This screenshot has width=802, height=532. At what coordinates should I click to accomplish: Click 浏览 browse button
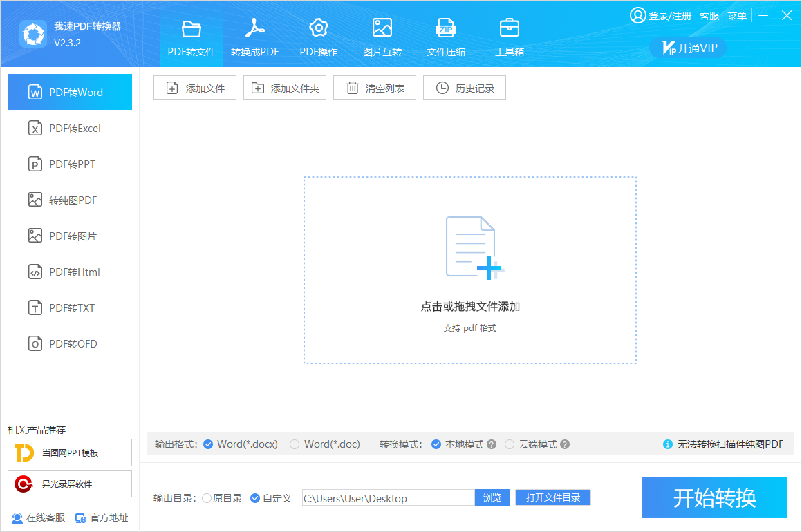492,497
